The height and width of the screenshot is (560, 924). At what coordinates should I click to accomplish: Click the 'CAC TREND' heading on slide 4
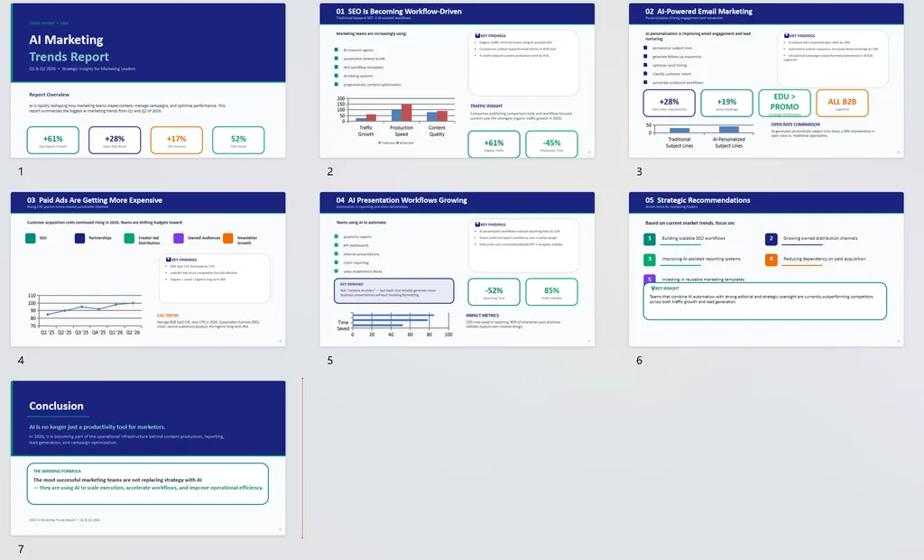[x=167, y=316]
